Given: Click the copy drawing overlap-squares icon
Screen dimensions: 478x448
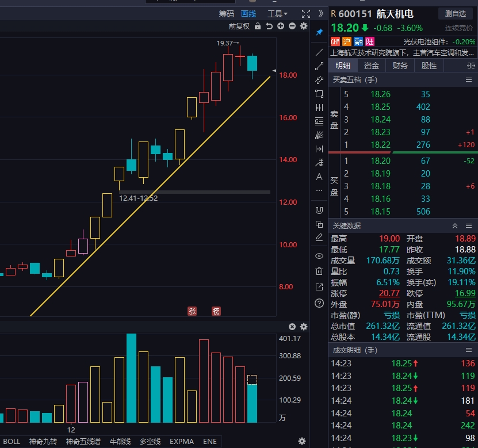Looking at the screenshot, I should [319, 224].
